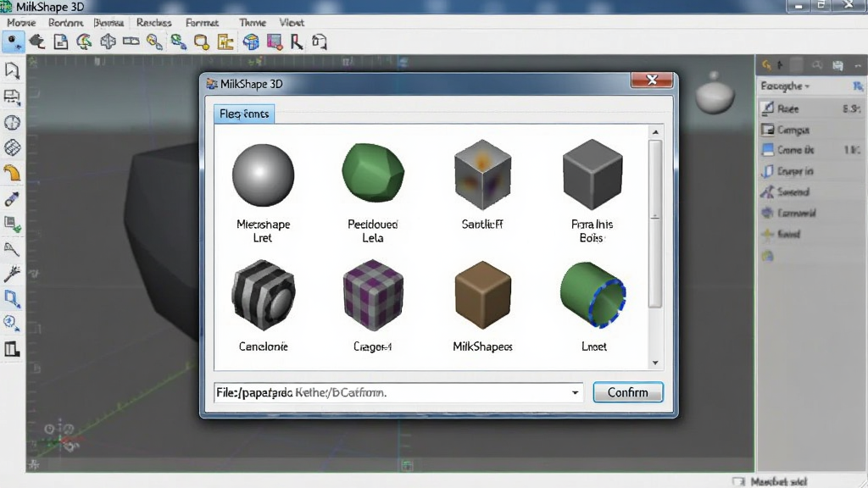Viewport: 868px width, 488px height.
Task: Click the black panel layout icon in left sidebar
Action: tap(12, 349)
